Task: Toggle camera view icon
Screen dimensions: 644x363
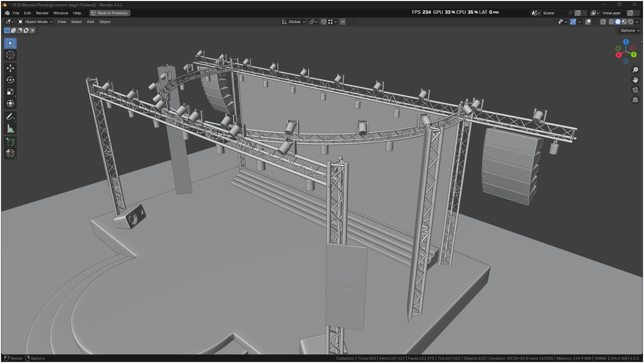Action: [x=635, y=90]
